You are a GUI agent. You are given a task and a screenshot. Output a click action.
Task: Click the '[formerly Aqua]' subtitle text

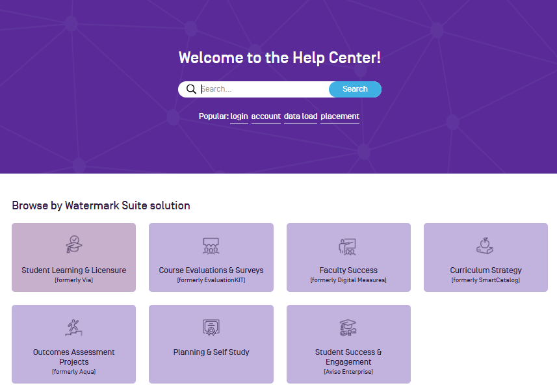(x=74, y=372)
